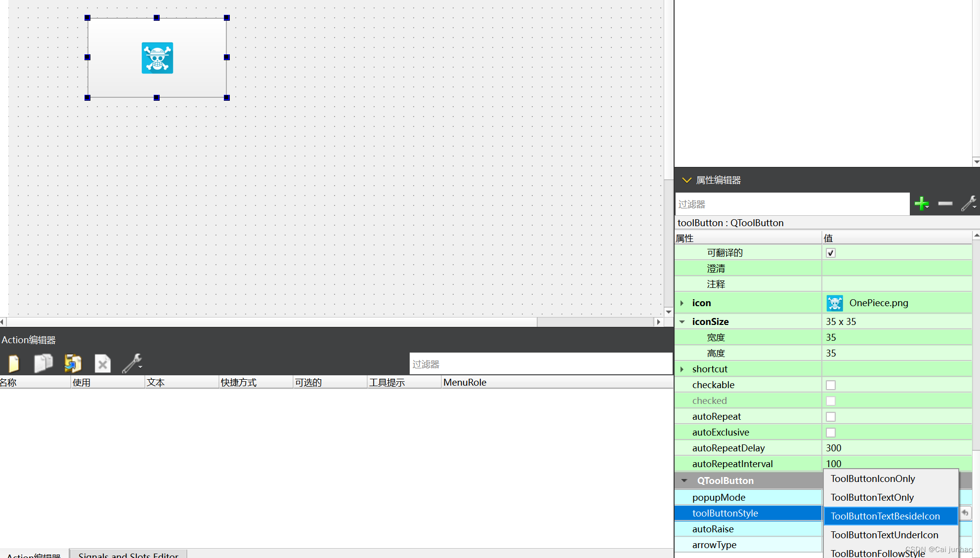Switch to the Action editor bottom tab
This screenshot has width=980, height=558.
(x=34, y=554)
